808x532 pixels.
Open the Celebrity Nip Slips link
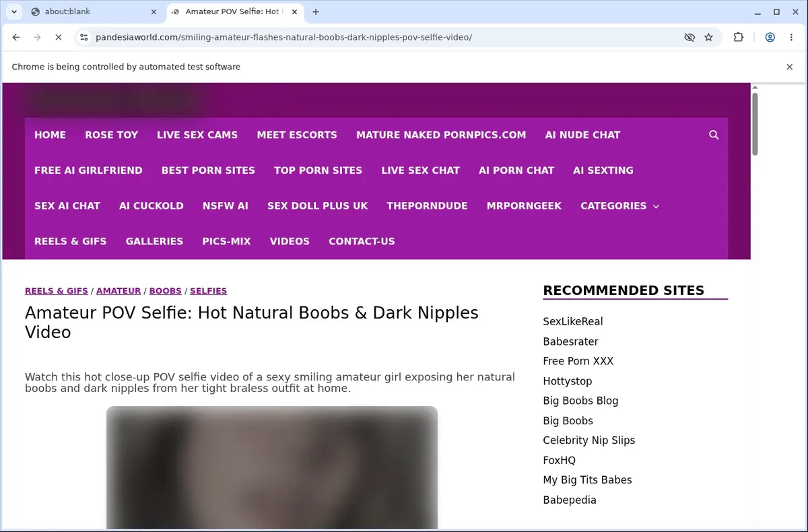click(589, 440)
